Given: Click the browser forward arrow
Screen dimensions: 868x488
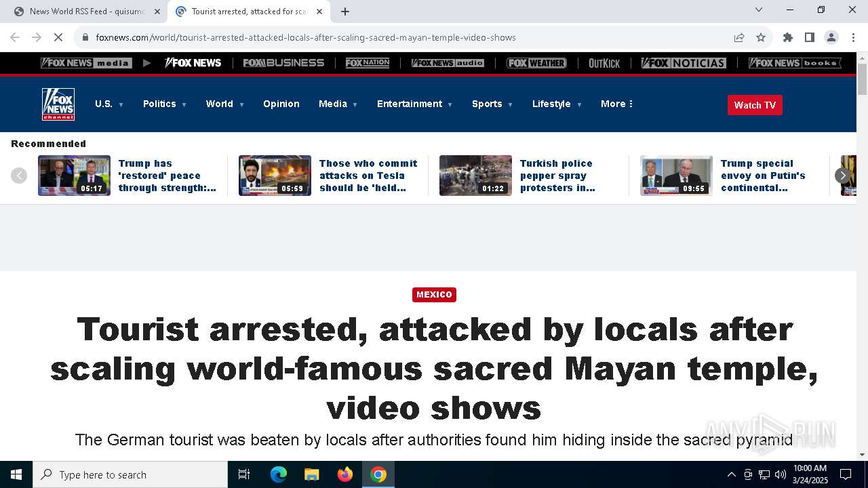Looking at the screenshot, I should (37, 37).
